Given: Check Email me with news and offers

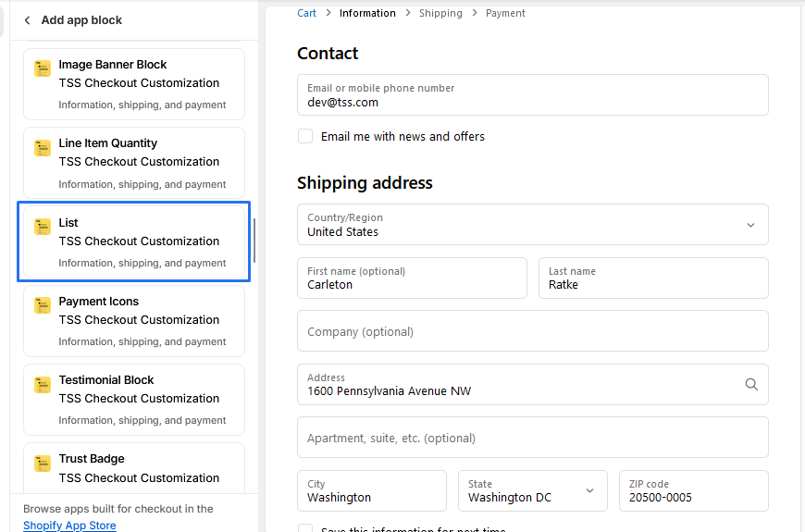Looking at the screenshot, I should [x=305, y=136].
